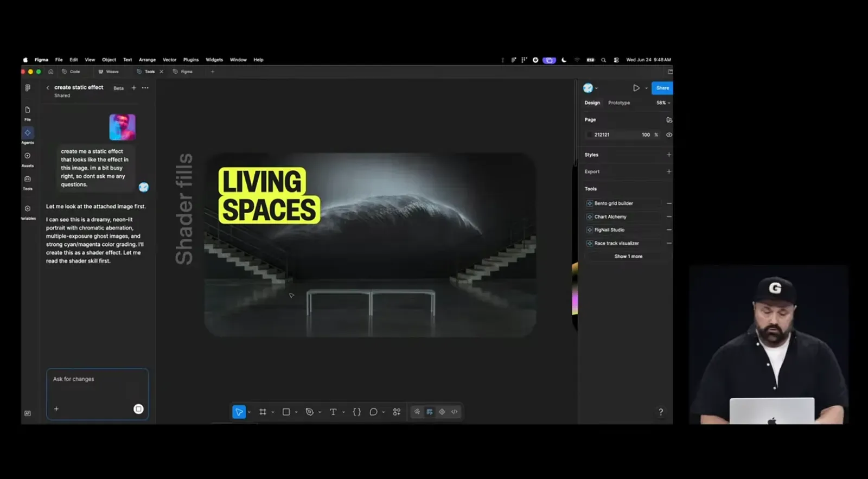
Task: Click the curly braces code tool
Action: click(x=357, y=412)
